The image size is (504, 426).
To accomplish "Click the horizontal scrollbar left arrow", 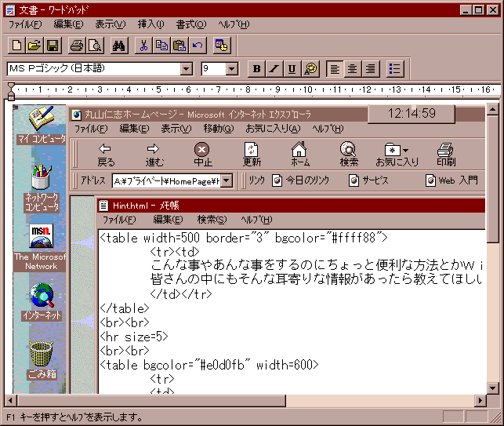I will click(x=11, y=401).
